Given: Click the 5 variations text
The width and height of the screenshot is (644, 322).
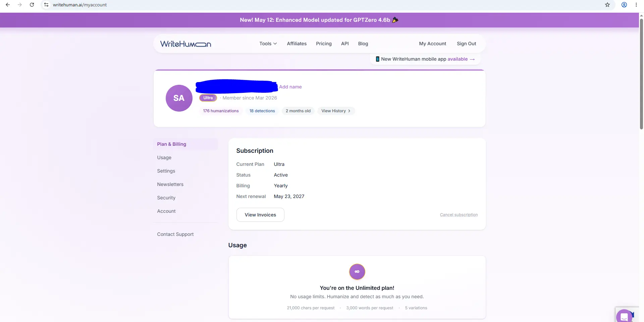Looking at the screenshot, I should (x=416, y=308).
